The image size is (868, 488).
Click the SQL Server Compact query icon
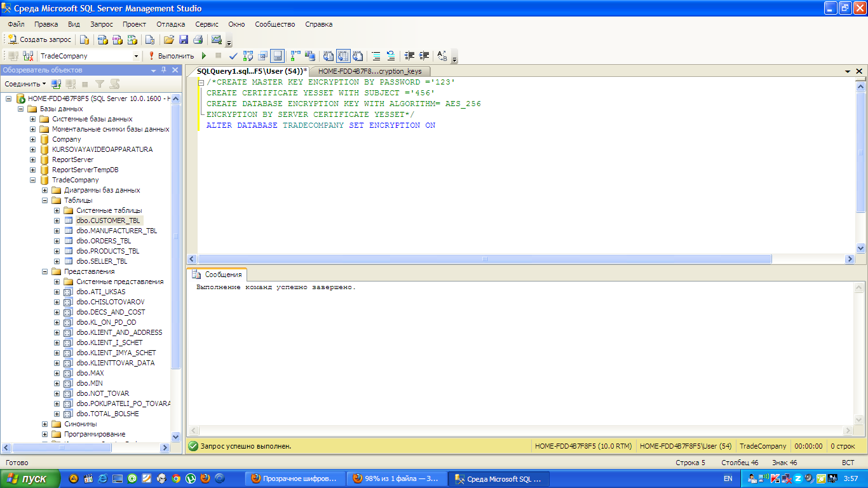[151, 39]
